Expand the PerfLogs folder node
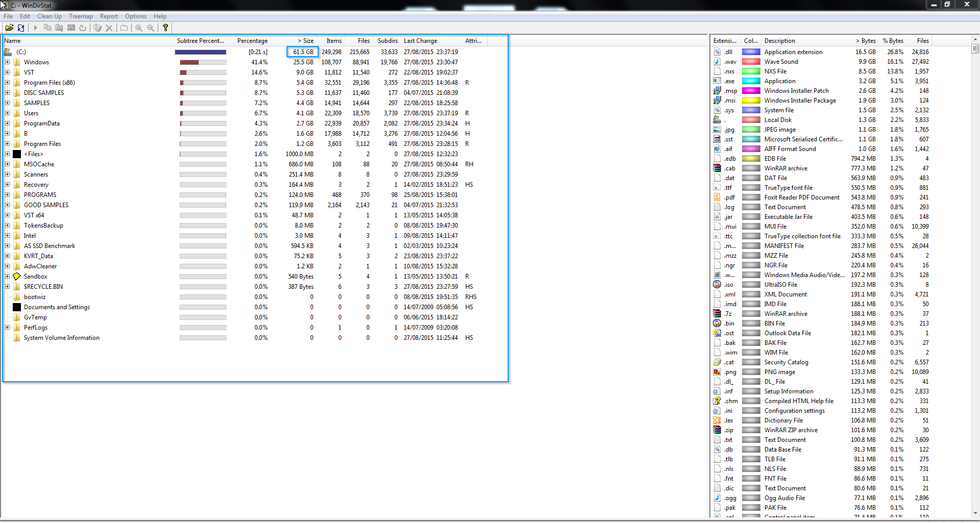The height and width of the screenshot is (523, 980). point(8,328)
